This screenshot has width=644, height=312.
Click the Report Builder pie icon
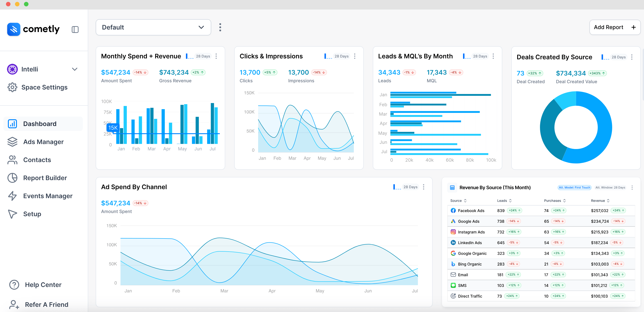12,178
